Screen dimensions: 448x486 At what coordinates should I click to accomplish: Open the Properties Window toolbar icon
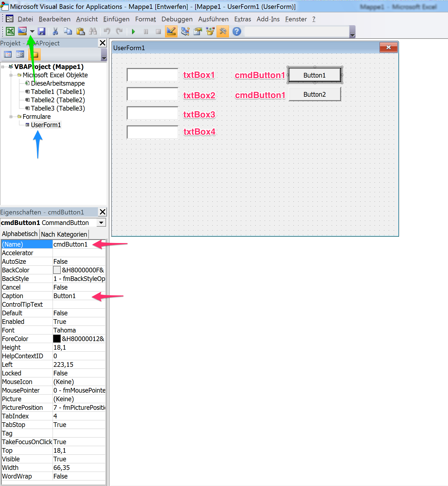198,32
